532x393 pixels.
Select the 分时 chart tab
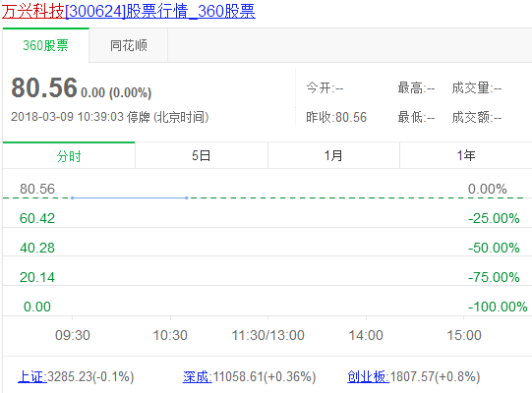[69, 155]
